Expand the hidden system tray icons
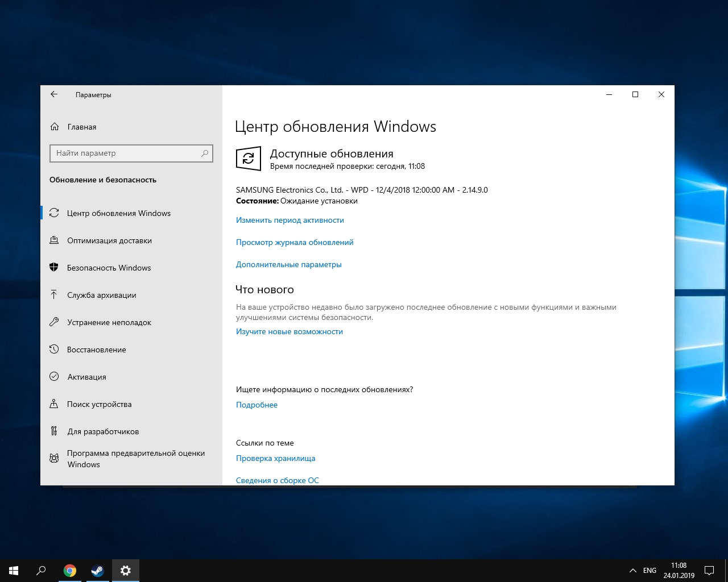The width and height of the screenshot is (728, 582). (x=632, y=571)
